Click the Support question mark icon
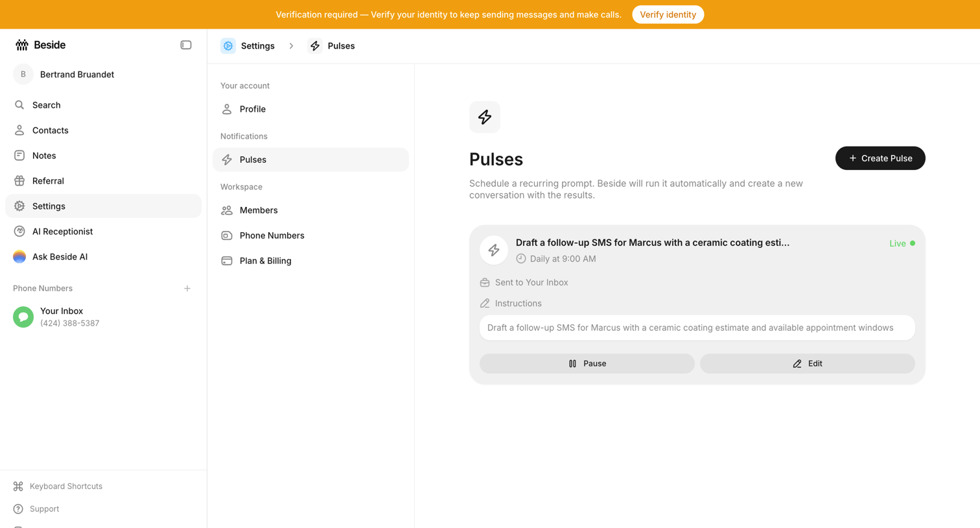980x528 pixels. [x=18, y=509]
